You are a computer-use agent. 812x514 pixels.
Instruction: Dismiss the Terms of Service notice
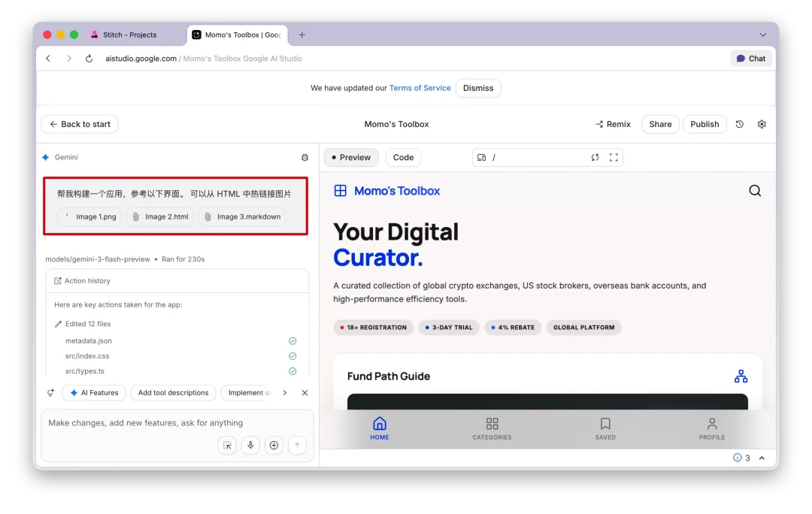pos(478,88)
